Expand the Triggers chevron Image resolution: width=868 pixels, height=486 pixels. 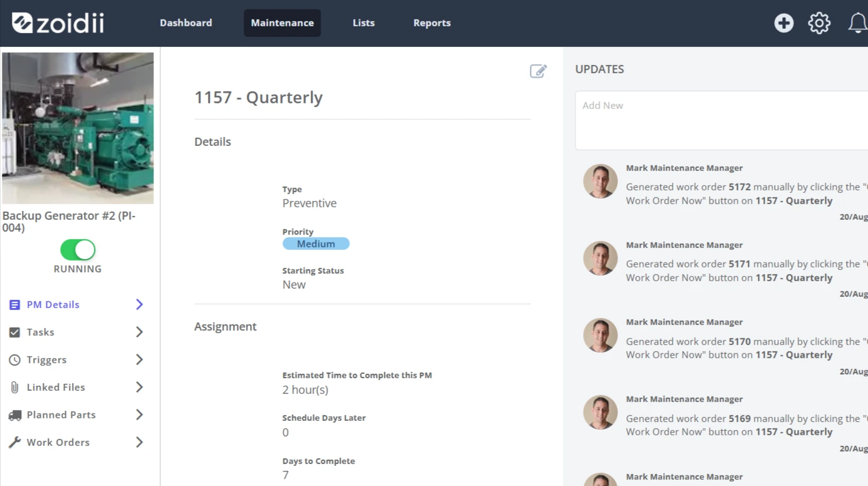pyautogui.click(x=139, y=359)
